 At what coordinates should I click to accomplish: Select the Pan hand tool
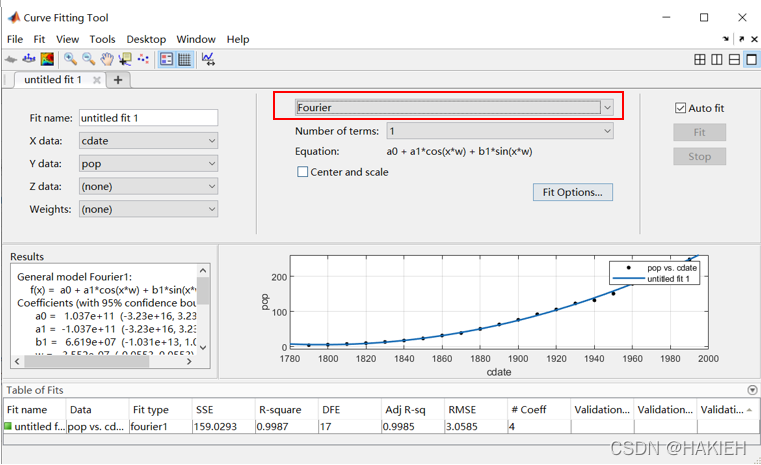[x=107, y=59]
